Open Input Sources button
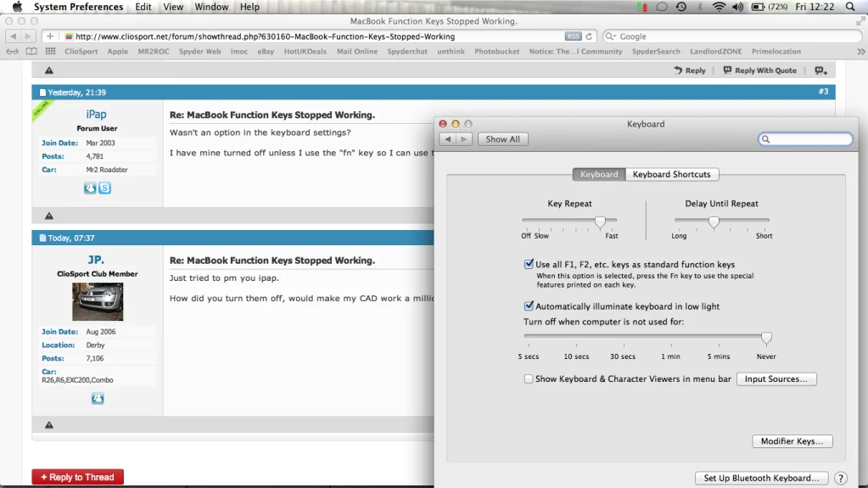This screenshot has width=868, height=488. pos(776,379)
